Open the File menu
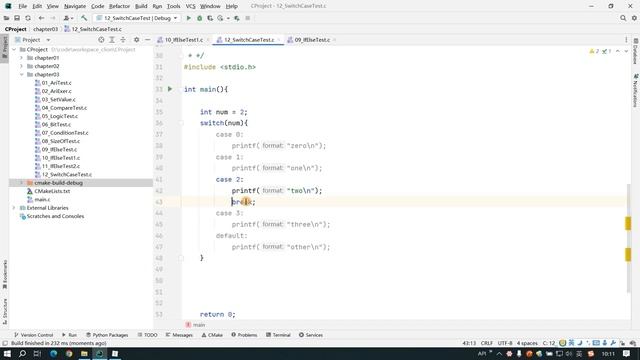This screenshot has height=360, width=640. tap(22, 6)
